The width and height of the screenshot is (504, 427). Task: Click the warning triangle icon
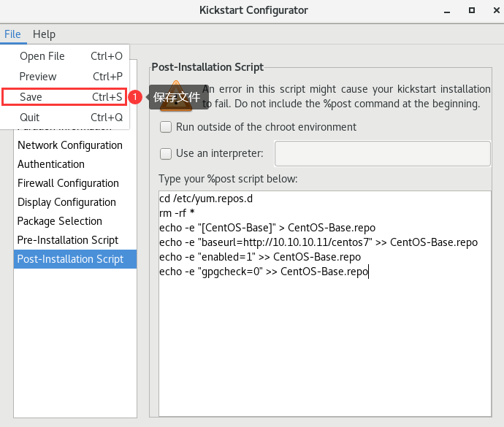point(176,96)
